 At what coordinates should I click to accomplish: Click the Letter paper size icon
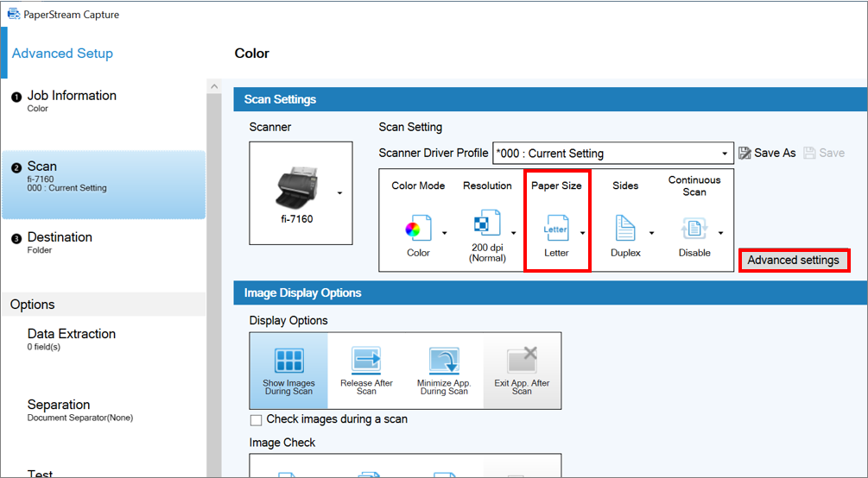point(556,228)
